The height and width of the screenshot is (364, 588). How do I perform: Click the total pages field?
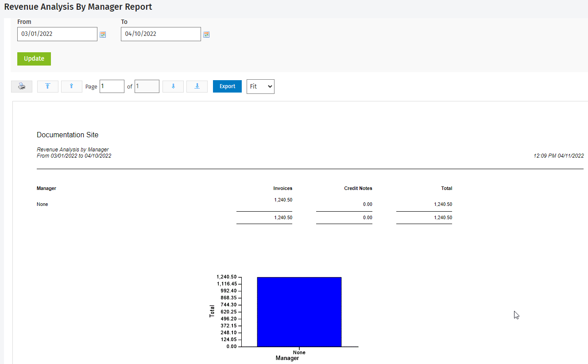click(147, 86)
